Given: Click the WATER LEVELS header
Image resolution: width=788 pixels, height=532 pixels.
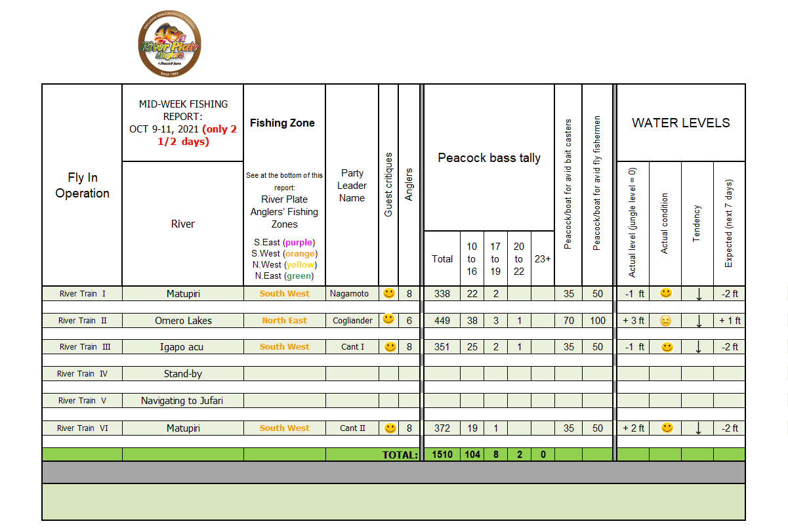Looking at the screenshot, I should [680, 123].
